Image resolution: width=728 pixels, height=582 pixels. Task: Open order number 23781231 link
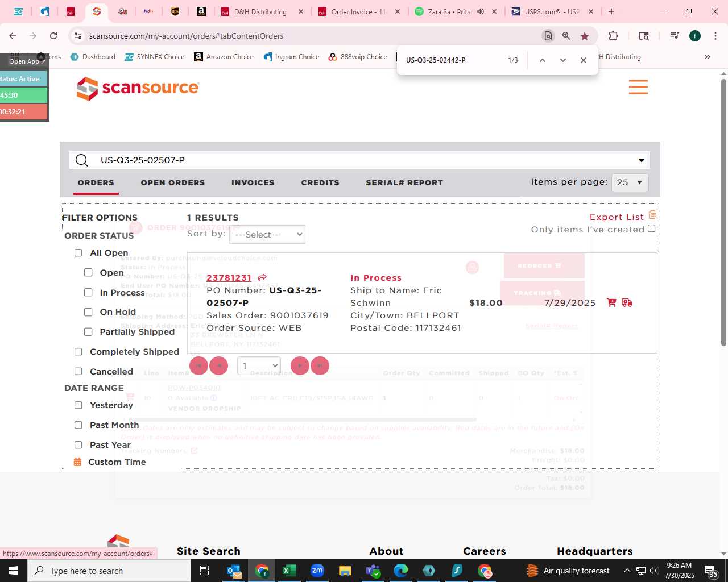[x=229, y=277]
